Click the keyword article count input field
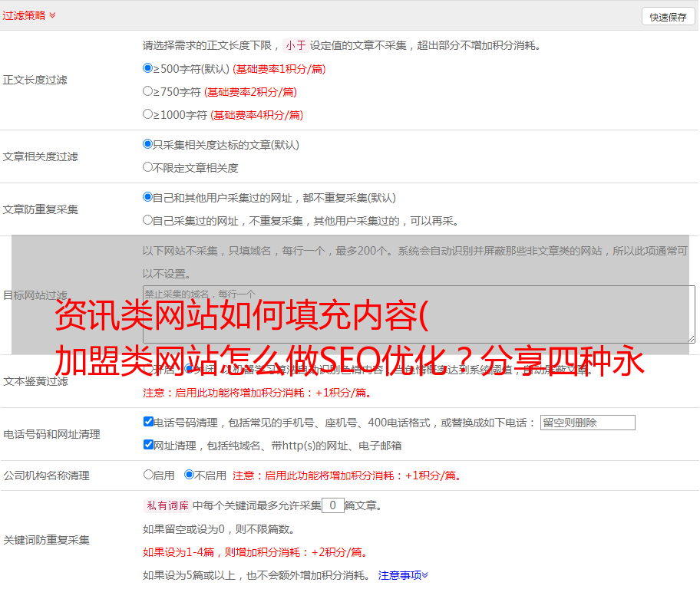 click(332, 505)
